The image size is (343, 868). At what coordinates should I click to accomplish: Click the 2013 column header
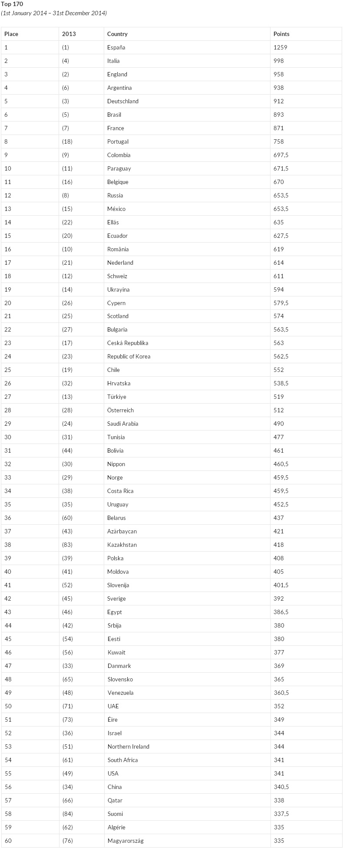[69, 34]
